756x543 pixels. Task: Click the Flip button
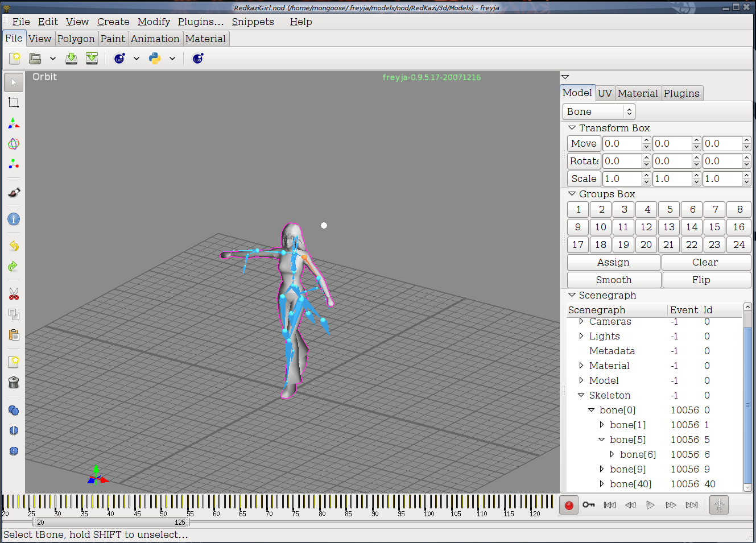point(707,280)
